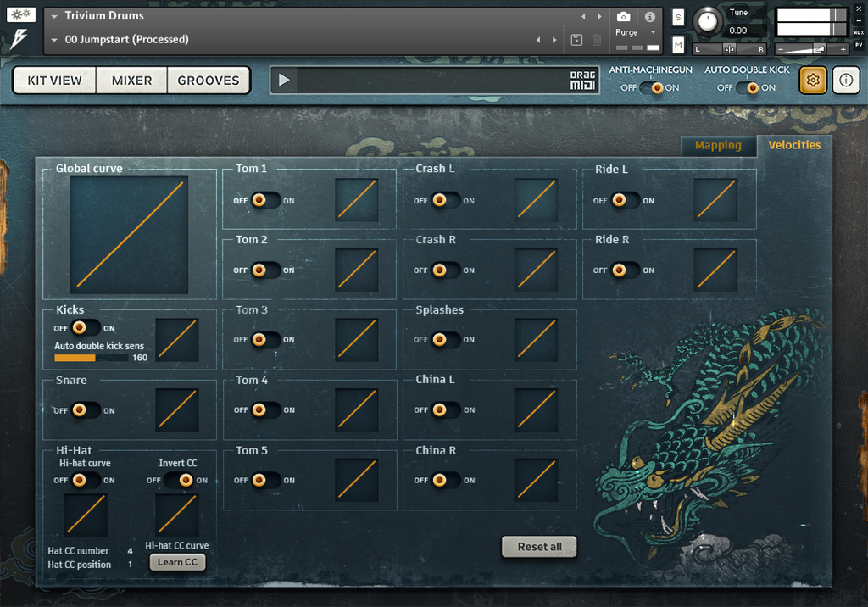Adjust the Auto double kick sens slider
The height and width of the screenshot is (607, 868).
tap(91, 358)
